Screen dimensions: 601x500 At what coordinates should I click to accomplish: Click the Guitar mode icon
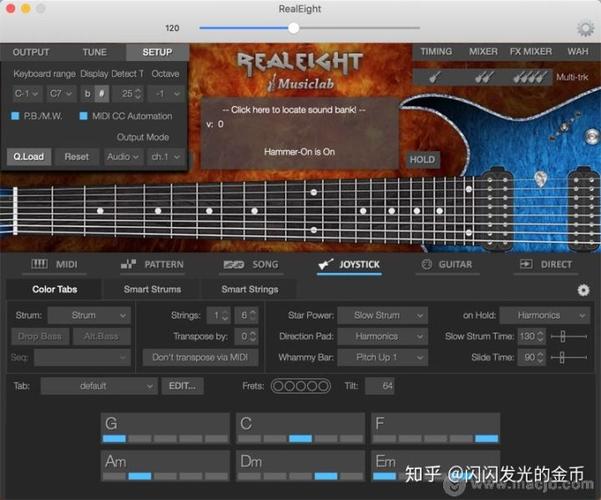(426, 264)
